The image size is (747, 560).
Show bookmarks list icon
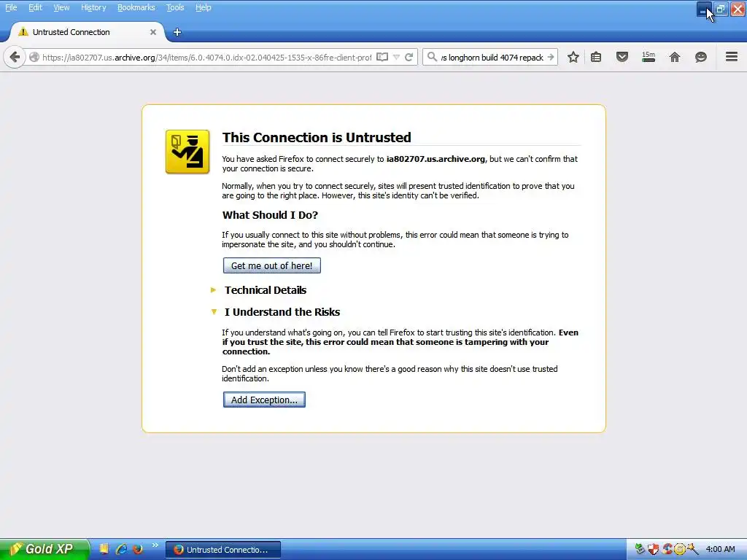596,57
